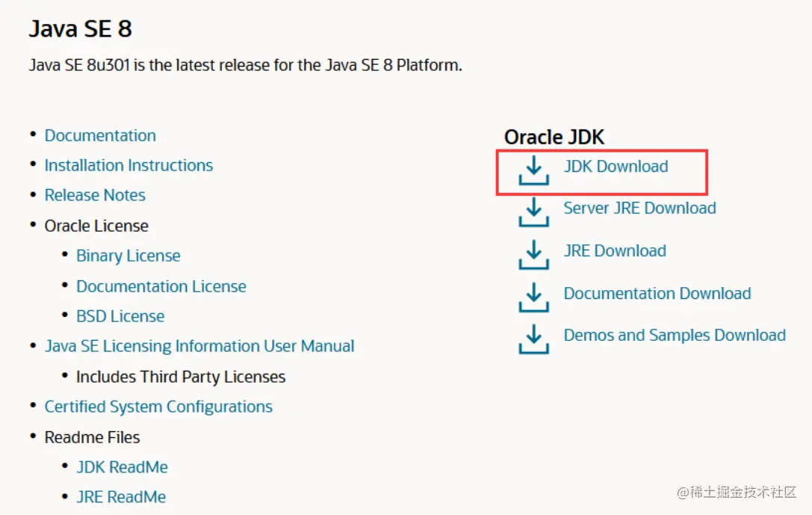
Task: Click the download icon beside Demos and Samples Download
Action: click(533, 339)
